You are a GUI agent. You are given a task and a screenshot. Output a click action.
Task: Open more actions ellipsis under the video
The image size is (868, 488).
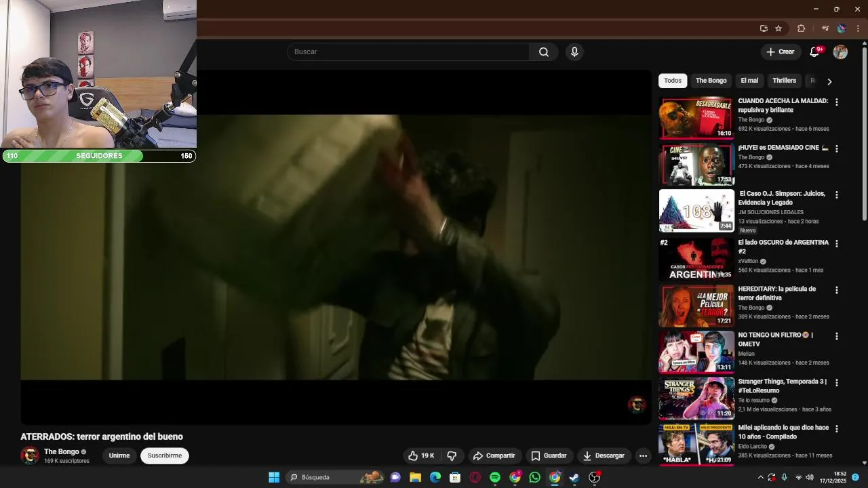(643, 456)
